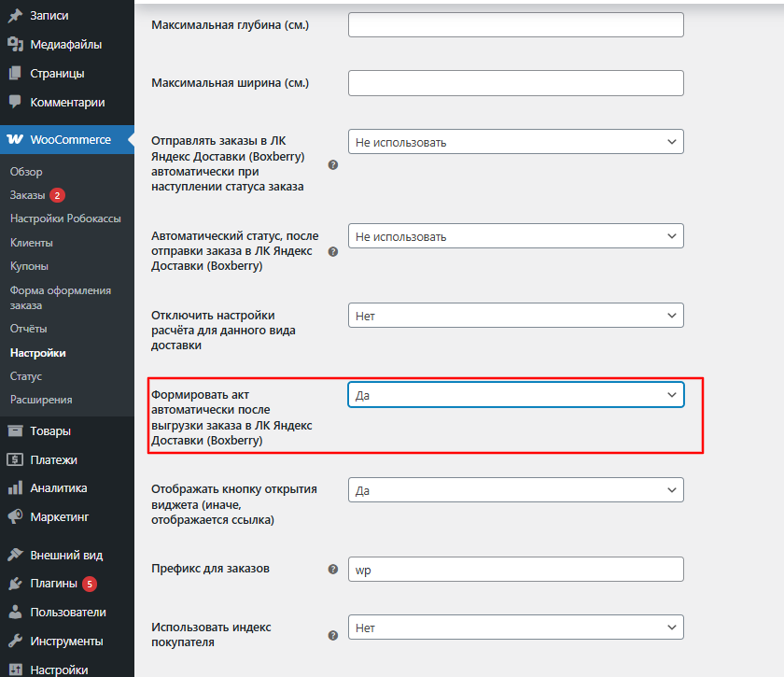Click the WooCommerce logo icon

click(15, 140)
